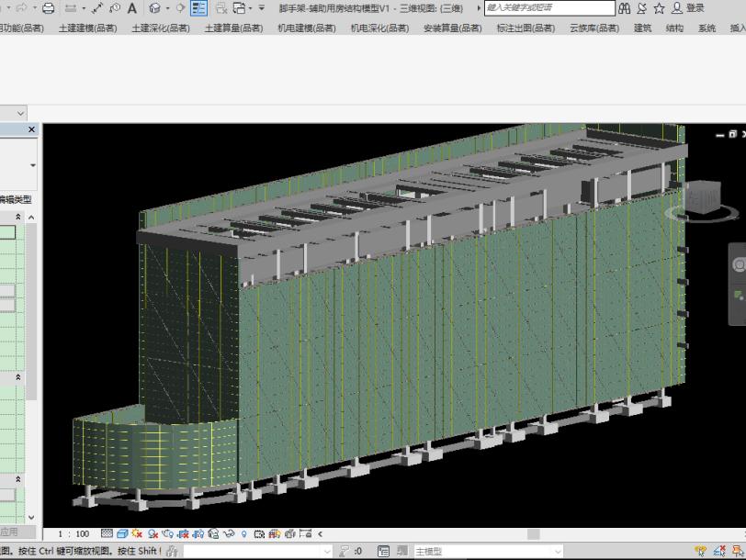Open the 土建建模(品茗) ribbon tab
The width and height of the screenshot is (746, 560).
pyautogui.click(x=88, y=28)
